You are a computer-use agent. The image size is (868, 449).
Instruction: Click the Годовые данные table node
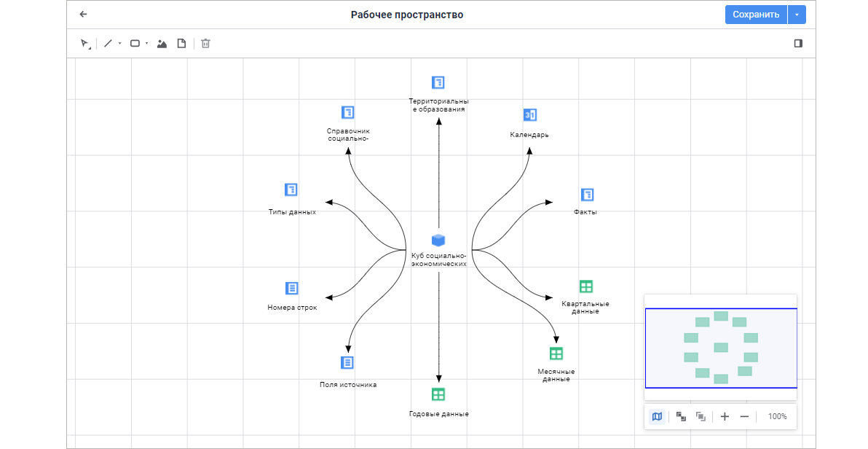[438, 394]
